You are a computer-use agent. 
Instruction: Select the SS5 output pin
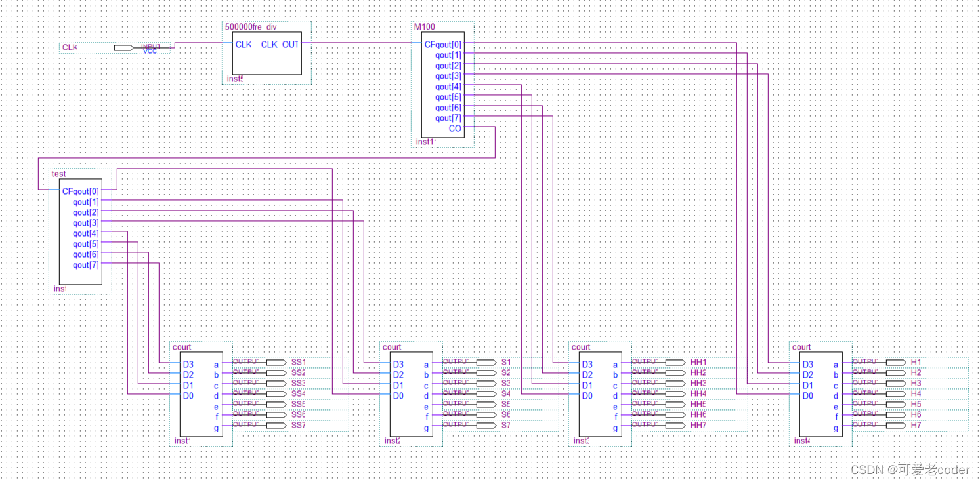276,404
